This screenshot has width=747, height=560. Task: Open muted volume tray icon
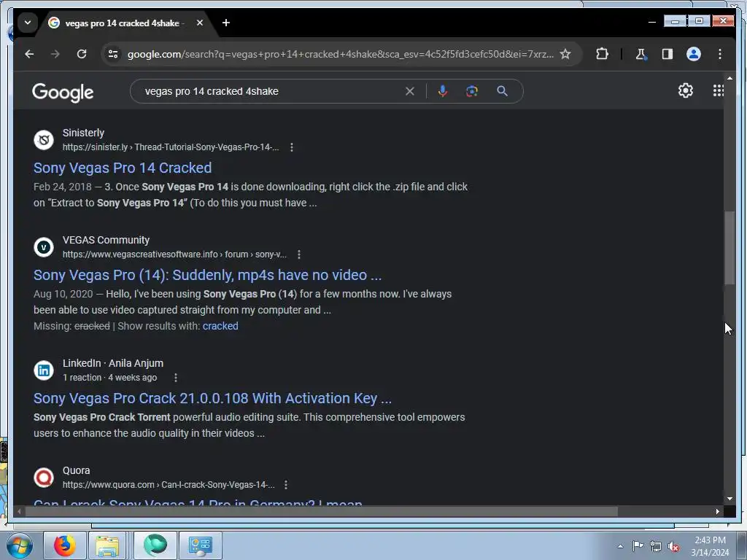coord(673,547)
